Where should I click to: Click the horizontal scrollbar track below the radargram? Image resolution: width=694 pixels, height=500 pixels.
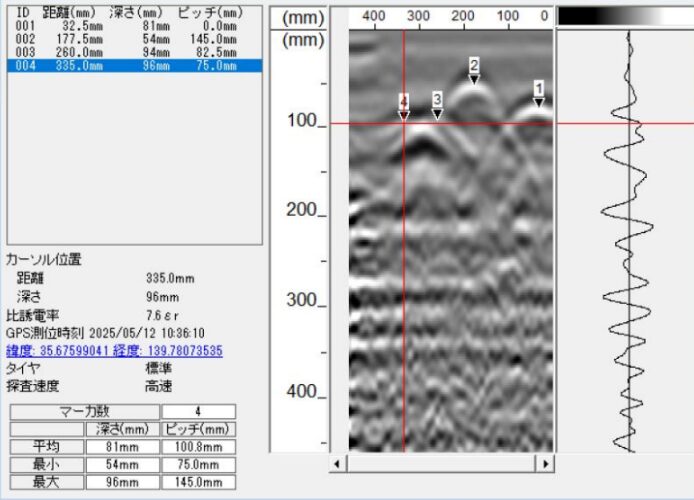click(x=440, y=464)
